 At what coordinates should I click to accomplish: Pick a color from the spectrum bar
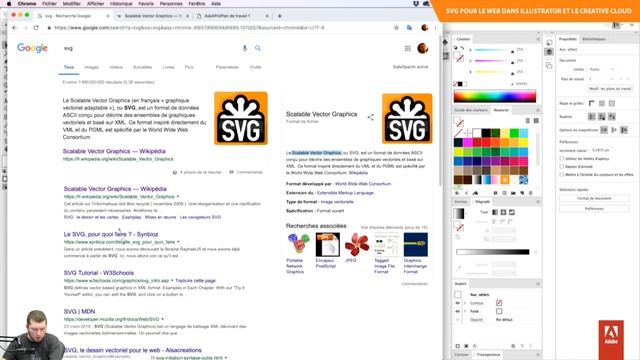(x=495, y=96)
